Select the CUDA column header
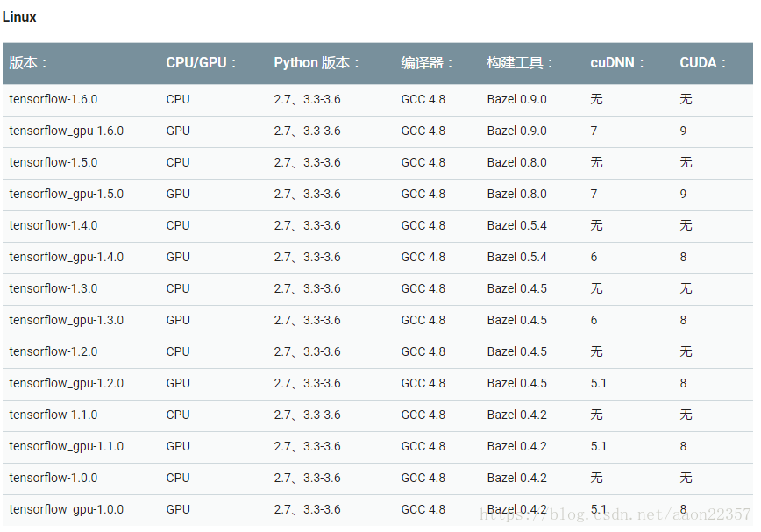 click(x=703, y=62)
